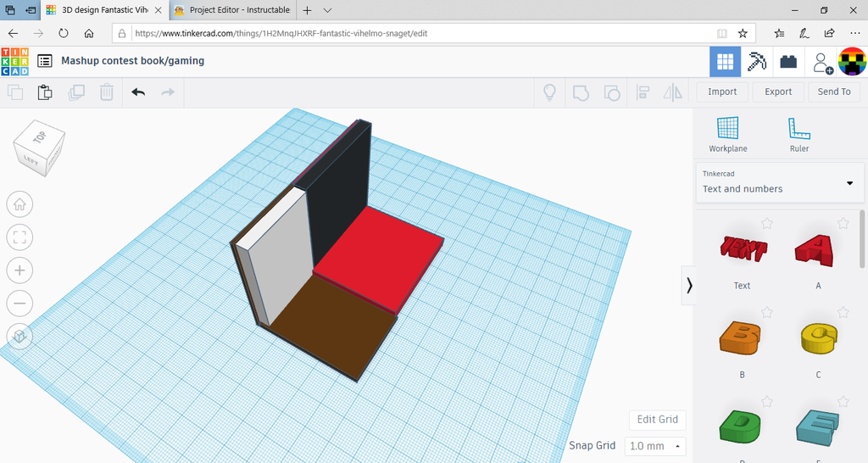Image resolution: width=868 pixels, height=463 pixels.
Task: Toggle show all lightbulb icon
Action: point(549,92)
